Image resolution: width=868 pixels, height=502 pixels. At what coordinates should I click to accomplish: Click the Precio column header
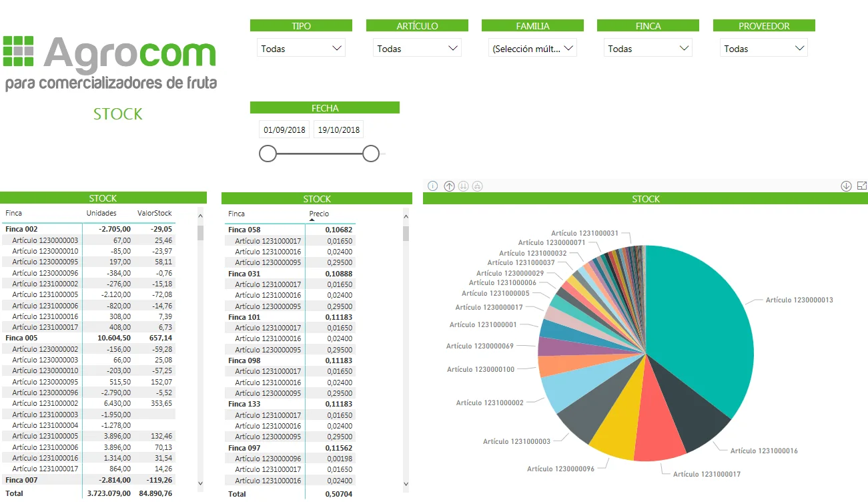point(319,214)
